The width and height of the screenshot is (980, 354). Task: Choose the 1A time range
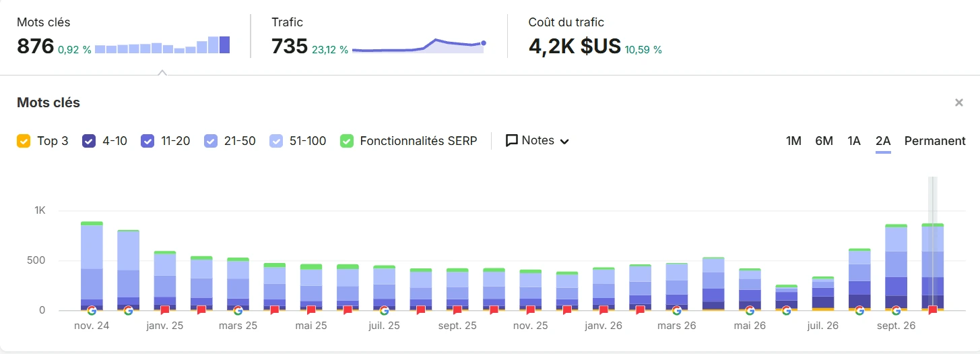click(x=854, y=141)
